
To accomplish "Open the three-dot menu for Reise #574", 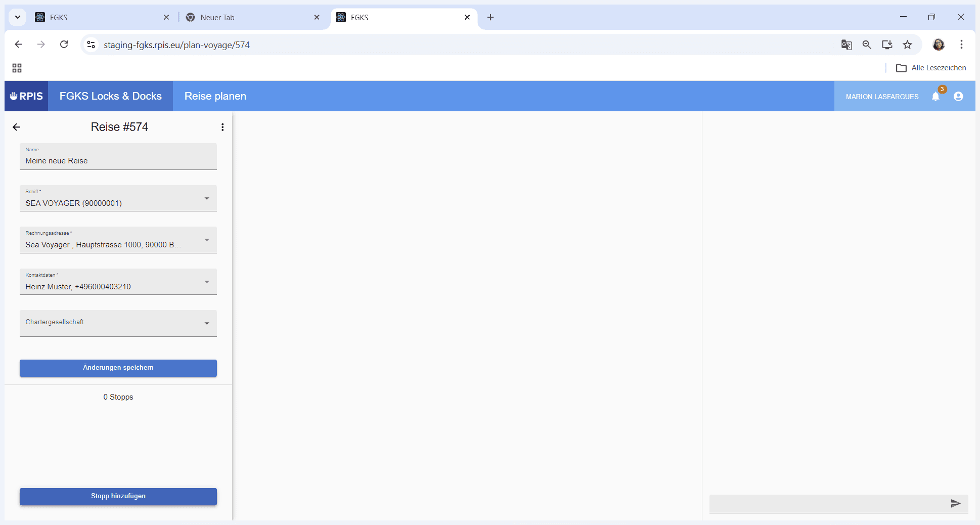I will (222, 127).
